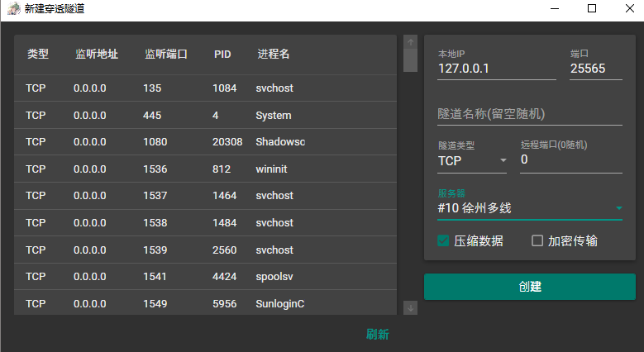Select the svchost row with port 1538
644x352 pixels.
(x=205, y=222)
